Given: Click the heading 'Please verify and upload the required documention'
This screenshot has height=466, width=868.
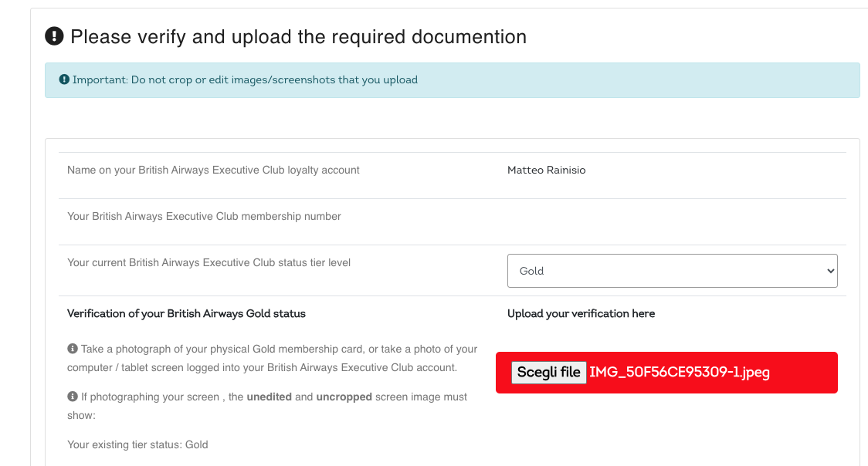Looking at the screenshot, I should (298, 37).
